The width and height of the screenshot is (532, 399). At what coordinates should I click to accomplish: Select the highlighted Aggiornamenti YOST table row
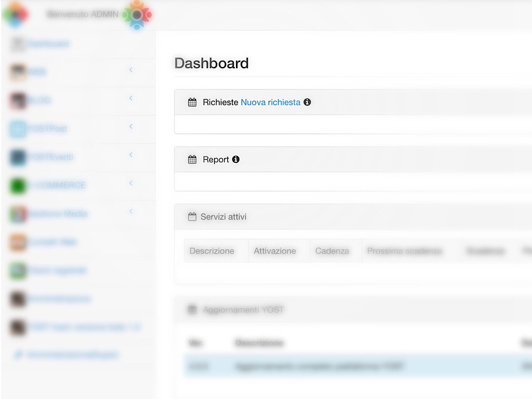click(358, 366)
